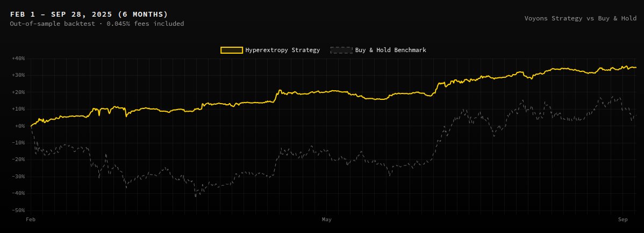This screenshot has height=233, width=644.
Task: Click the -10% y-axis label
Action: coord(19,143)
